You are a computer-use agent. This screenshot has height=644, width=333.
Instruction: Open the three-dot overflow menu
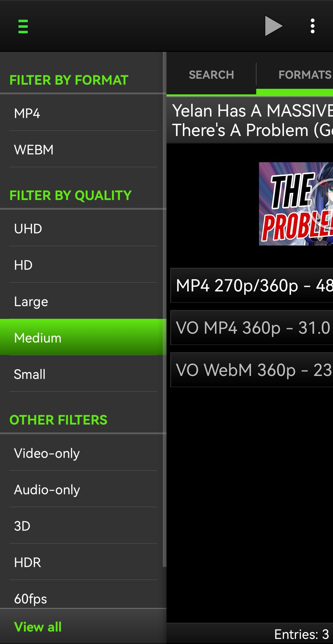click(312, 26)
